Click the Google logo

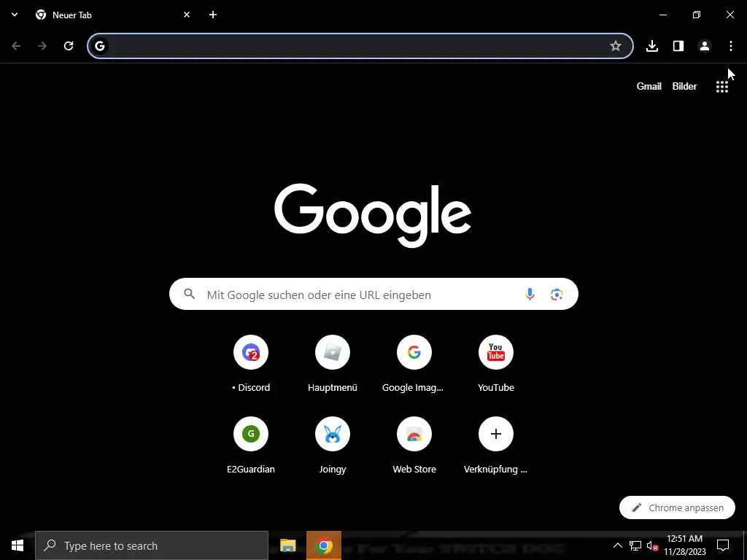373,215
